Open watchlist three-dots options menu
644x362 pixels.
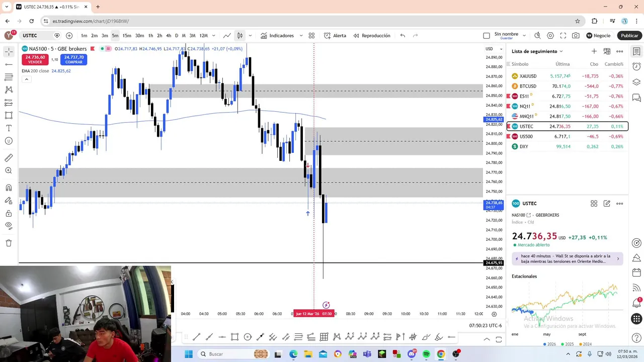click(x=620, y=51)
